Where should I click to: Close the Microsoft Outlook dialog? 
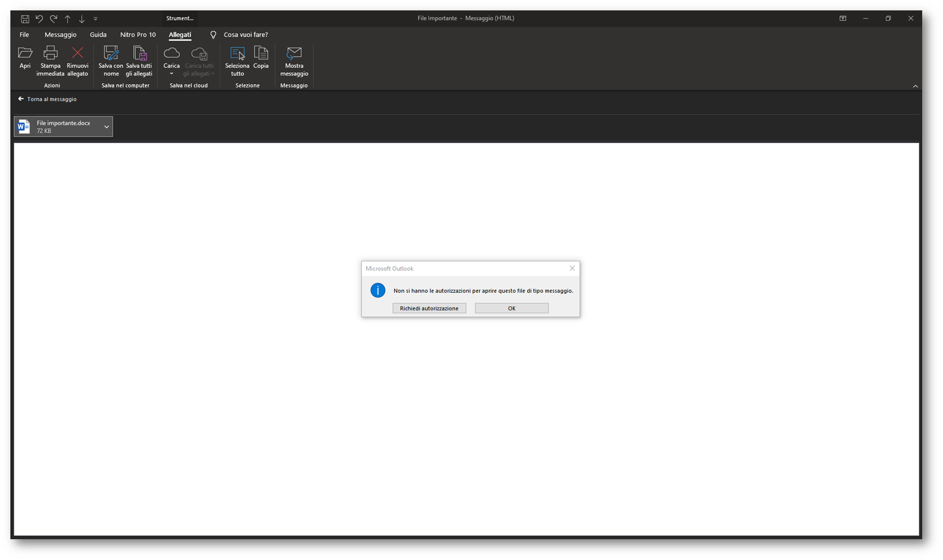(x=572, y=268)
